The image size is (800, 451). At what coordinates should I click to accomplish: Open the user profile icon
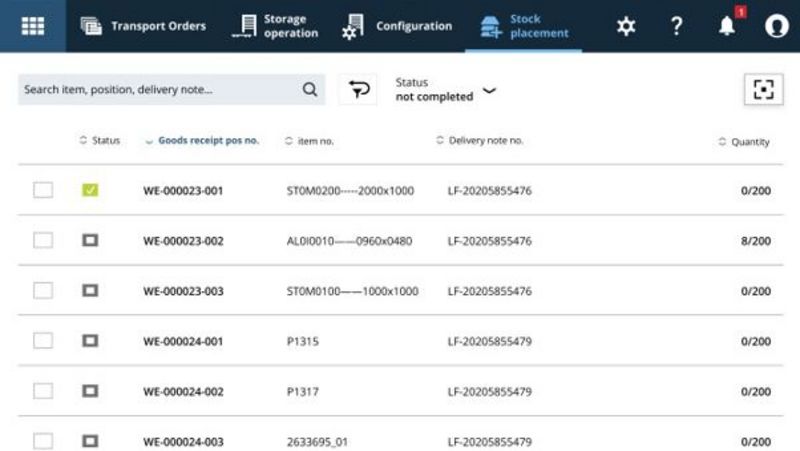[x=776, y=26]
